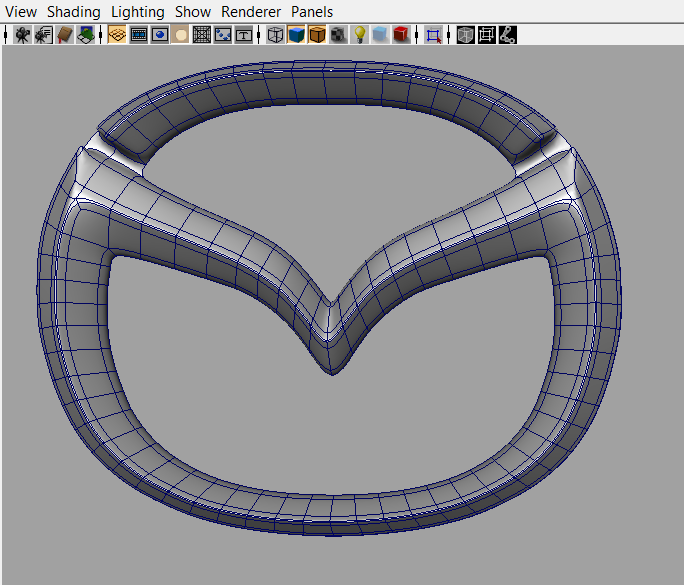Toggle the Resolution Gate icon
The image size is (684, 585).
coord(160,35)
